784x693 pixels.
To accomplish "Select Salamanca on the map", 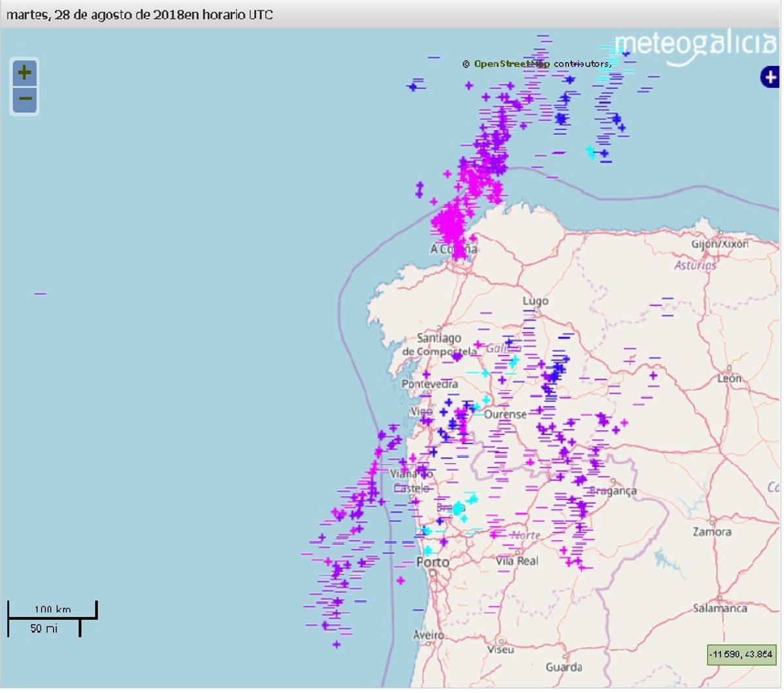I will [x=719, y=609].
